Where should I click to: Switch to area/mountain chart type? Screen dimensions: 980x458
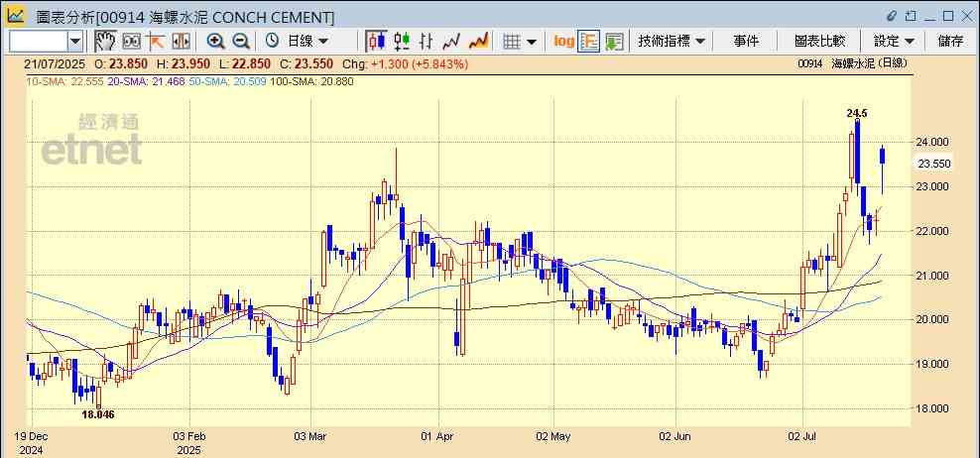[479, 42]
